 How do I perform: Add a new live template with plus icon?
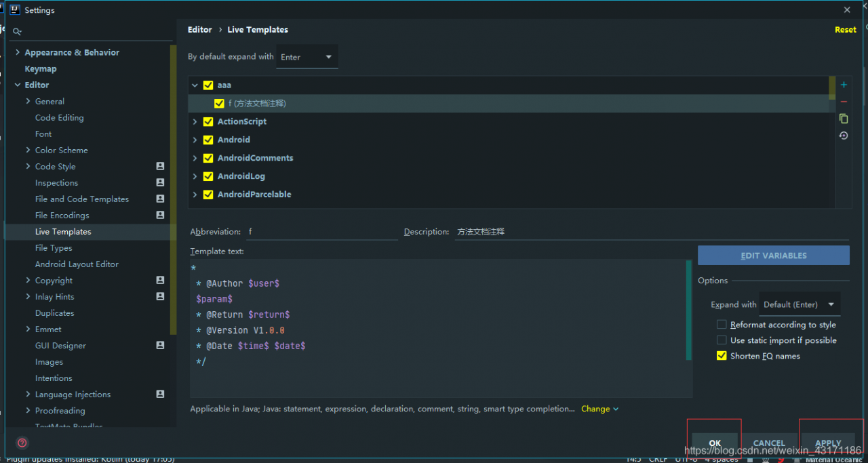click(844, 85)
